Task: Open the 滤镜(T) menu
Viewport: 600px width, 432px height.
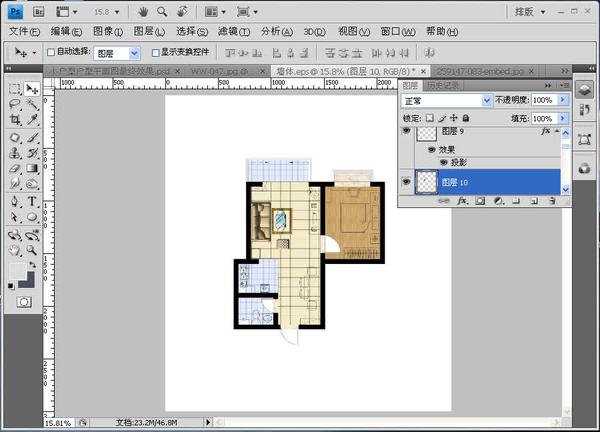Action: (234, 32)
